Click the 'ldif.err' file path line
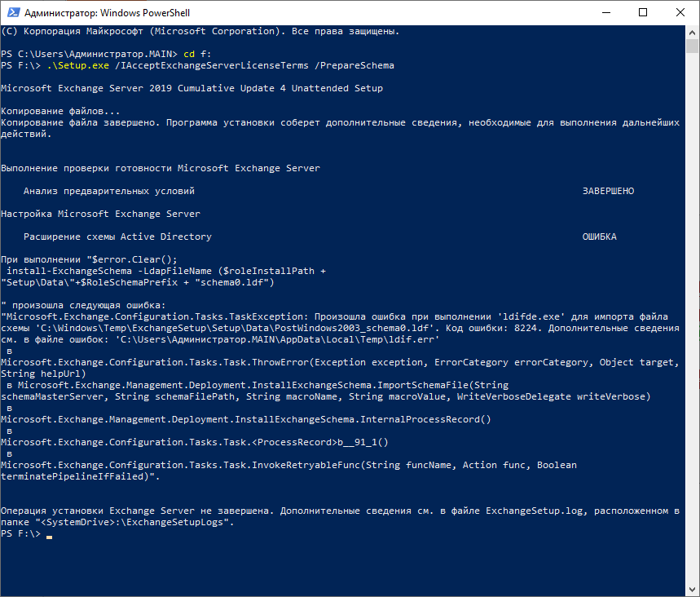700x597 pixels. pyautogui.click(x=220, y=339)
